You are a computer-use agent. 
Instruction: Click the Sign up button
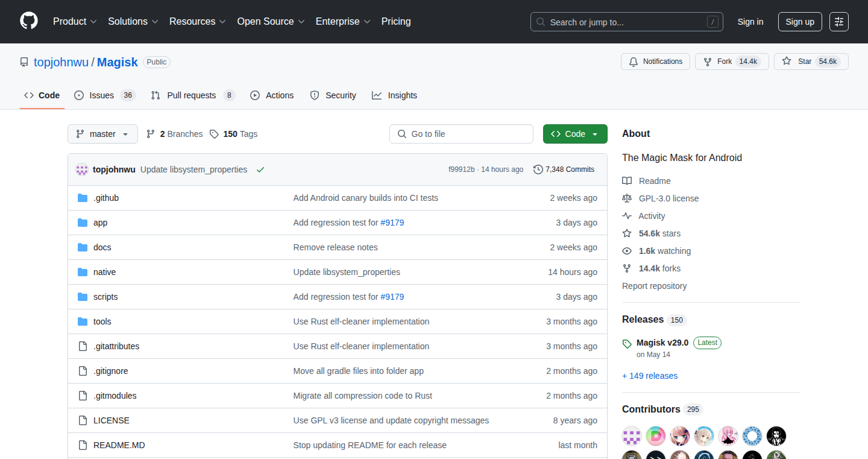point(800,22)
